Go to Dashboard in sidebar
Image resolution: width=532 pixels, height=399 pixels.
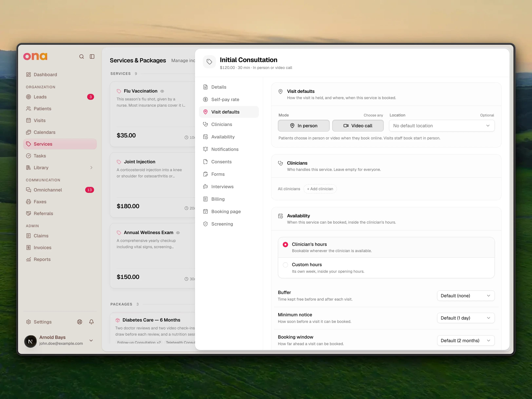[x=60, y=75]
